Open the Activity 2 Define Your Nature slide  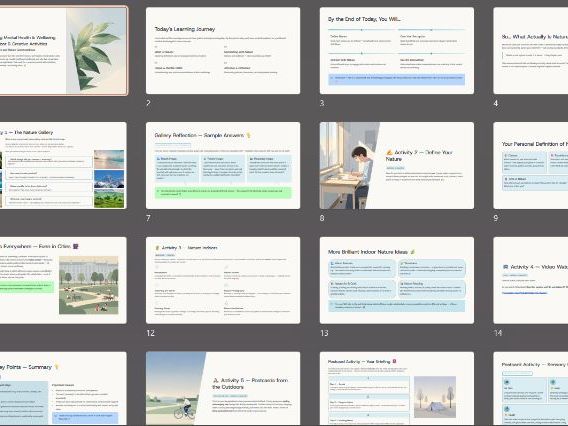(x=397, y=166)
